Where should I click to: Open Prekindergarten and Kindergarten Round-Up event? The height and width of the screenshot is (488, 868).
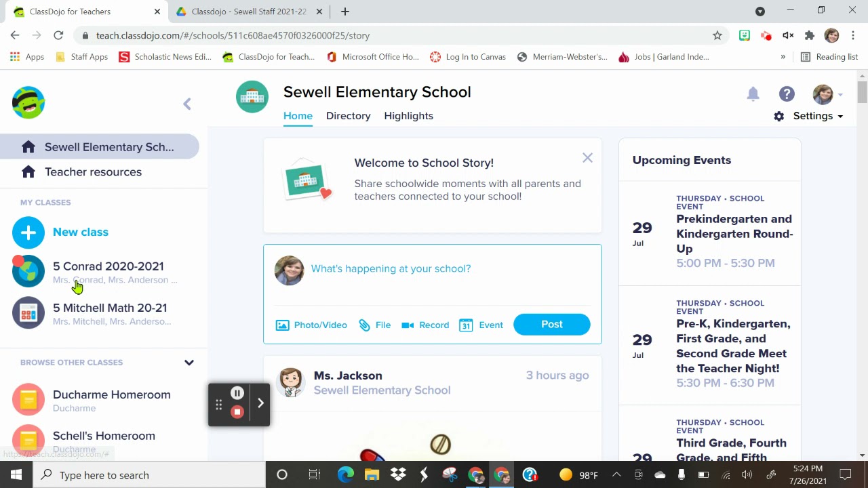pos(734,234)
